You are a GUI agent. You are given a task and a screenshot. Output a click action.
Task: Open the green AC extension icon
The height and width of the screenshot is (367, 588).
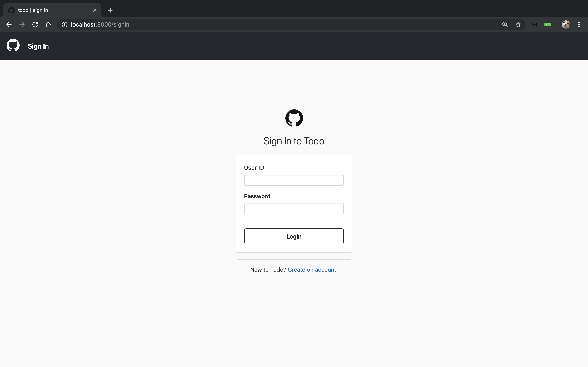tap(547, 24)
